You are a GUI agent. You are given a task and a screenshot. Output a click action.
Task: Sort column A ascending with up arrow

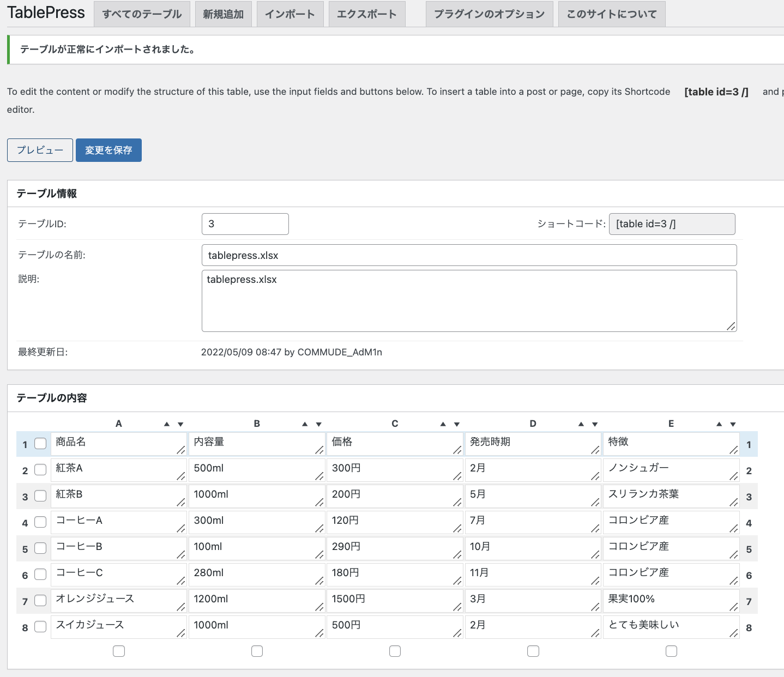point(167,424)
